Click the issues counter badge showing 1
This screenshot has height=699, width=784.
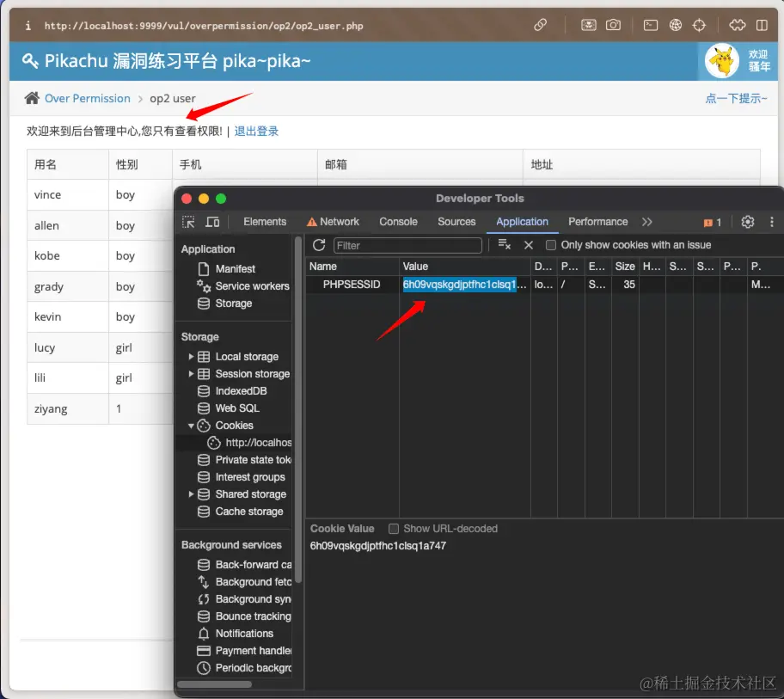[713, 223]
